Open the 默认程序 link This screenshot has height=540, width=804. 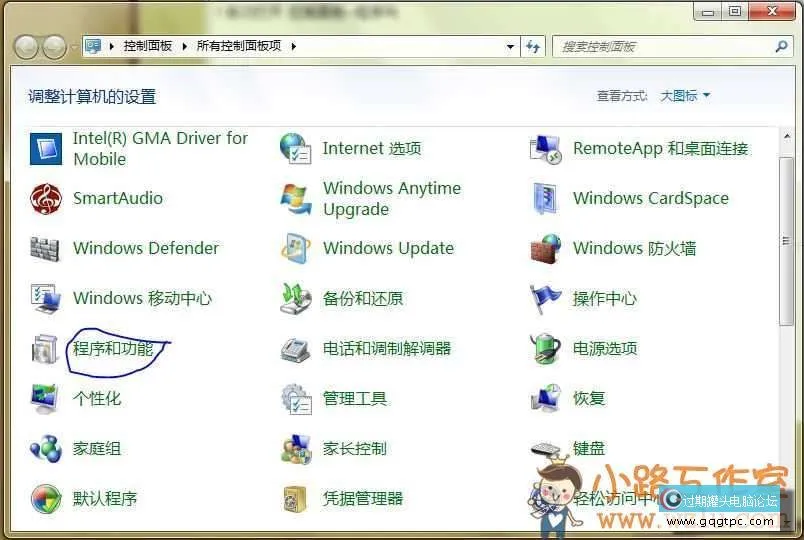[105, 498]
